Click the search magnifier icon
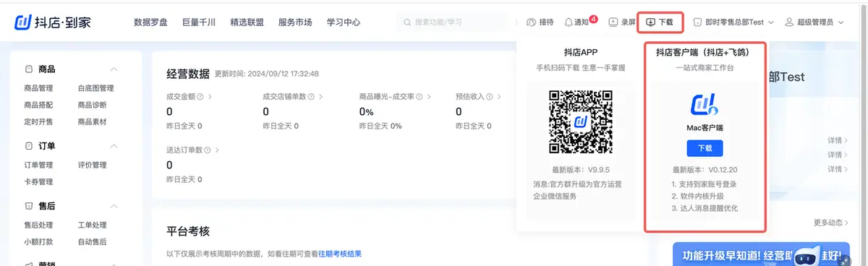 click(x=407, y=22)
